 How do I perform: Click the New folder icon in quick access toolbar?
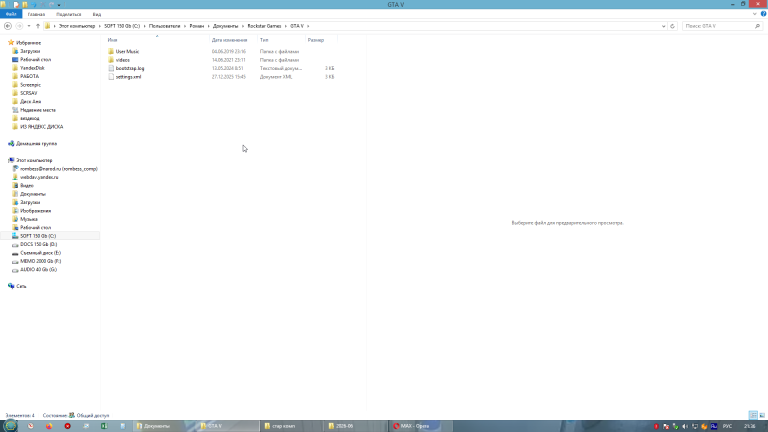(25, 4)
